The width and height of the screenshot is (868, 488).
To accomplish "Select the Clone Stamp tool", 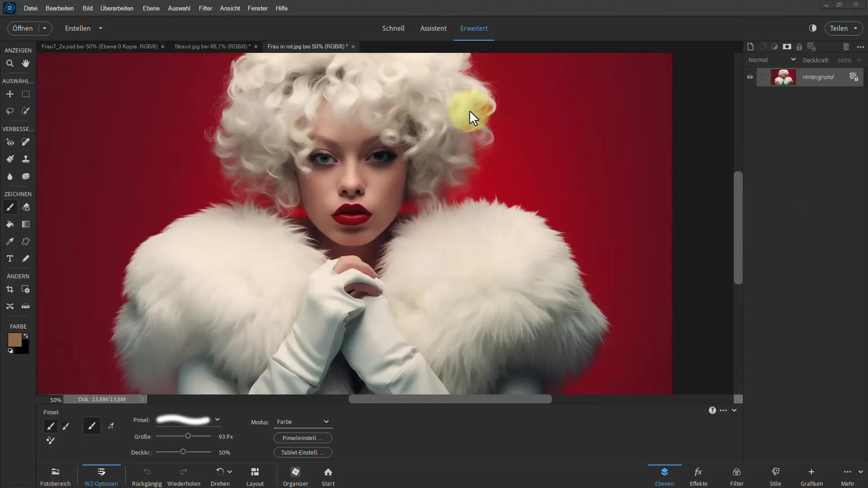I will click(x=26, y=159).
